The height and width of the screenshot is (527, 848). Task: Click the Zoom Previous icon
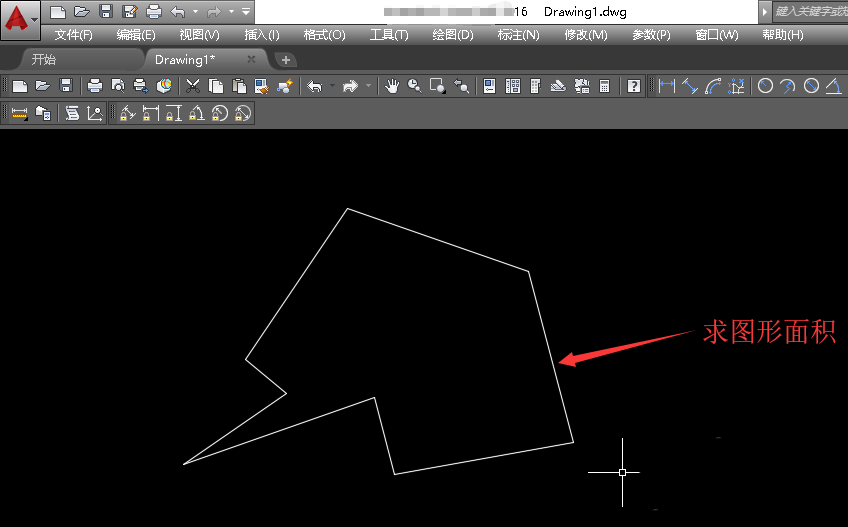[461, 85]
